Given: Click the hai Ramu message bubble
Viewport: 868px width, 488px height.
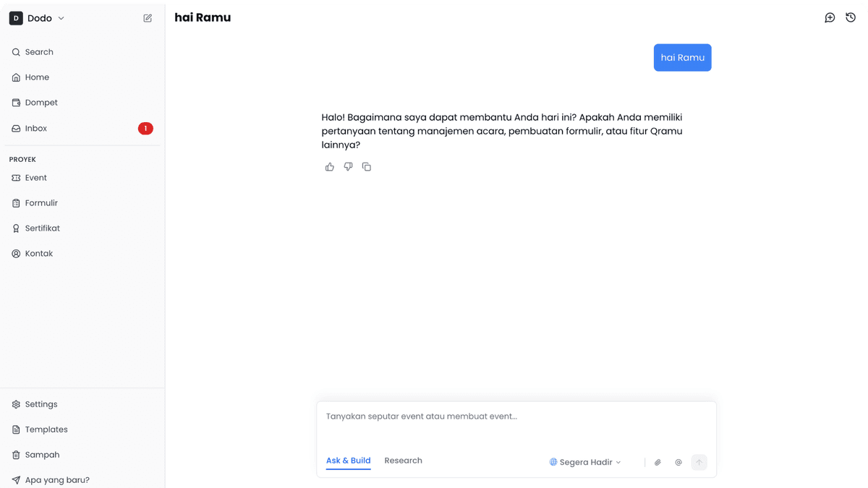Looking at the screenshot, I should tap(682, 58).
